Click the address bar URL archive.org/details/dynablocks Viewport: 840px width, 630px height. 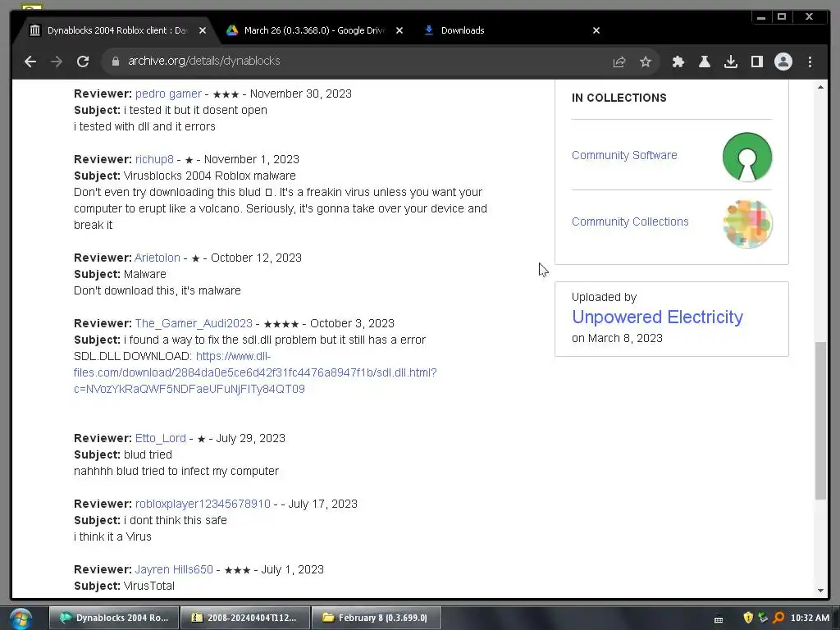click(x=204, y=61)
